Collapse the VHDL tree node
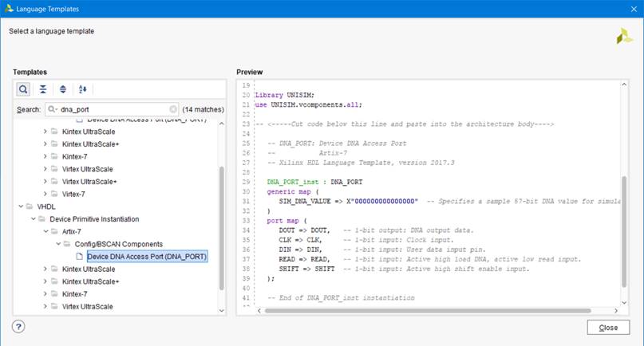Screen dimensions: 644x346 coord(20,206)
